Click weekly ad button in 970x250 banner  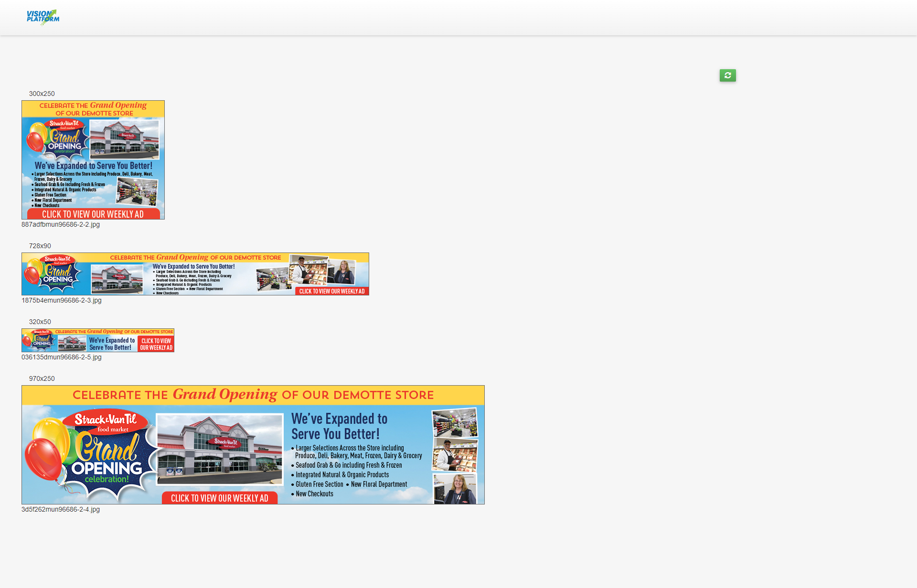[220, 498]
